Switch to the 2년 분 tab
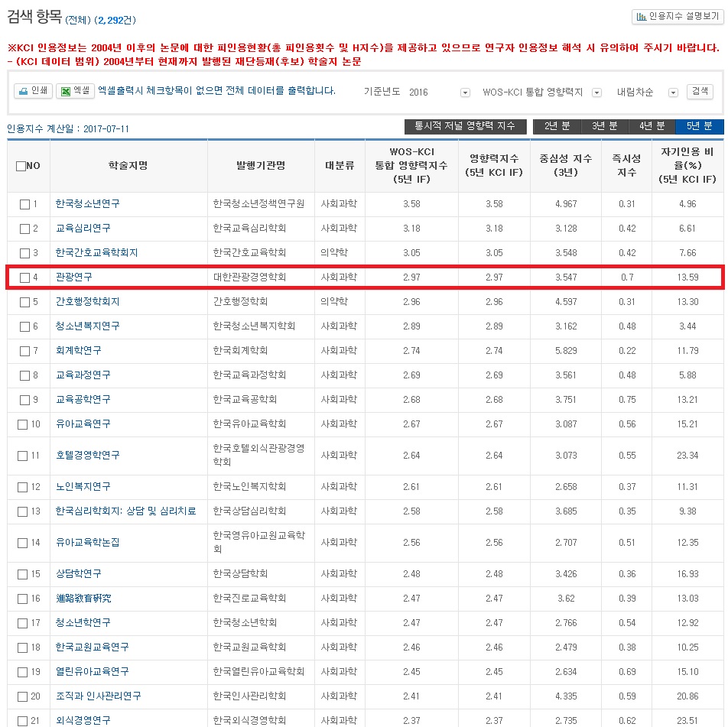 pyautogui.click(x=557, y=126)
